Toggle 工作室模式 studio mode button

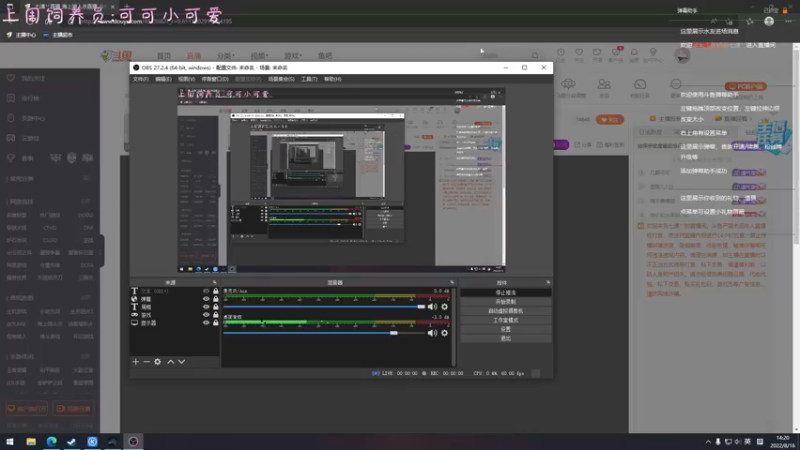506,320
